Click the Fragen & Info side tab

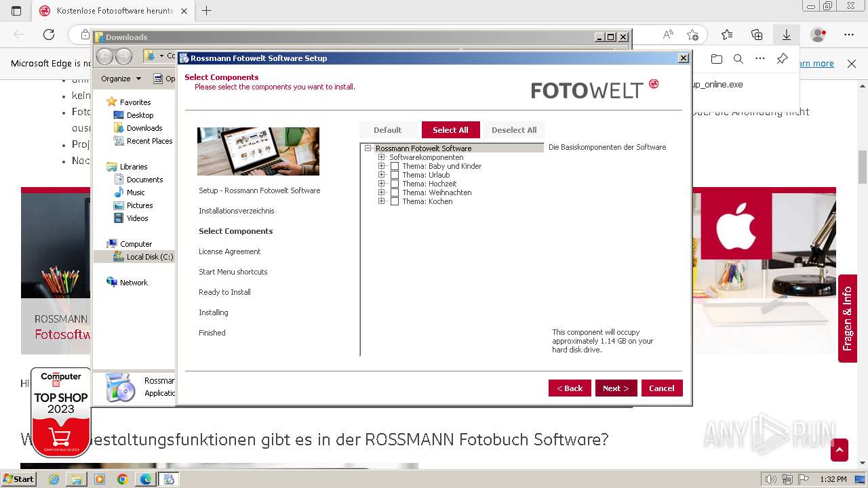point(847,319)
